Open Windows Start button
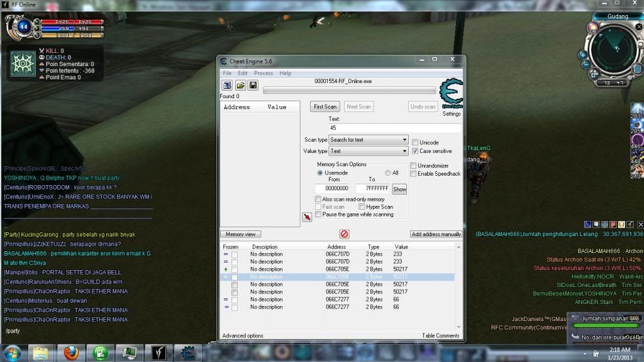This screenshot has width=644, height=362. [13, 353]
